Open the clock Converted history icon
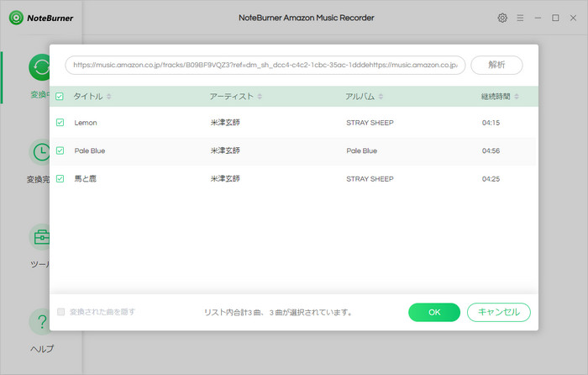 39,152
